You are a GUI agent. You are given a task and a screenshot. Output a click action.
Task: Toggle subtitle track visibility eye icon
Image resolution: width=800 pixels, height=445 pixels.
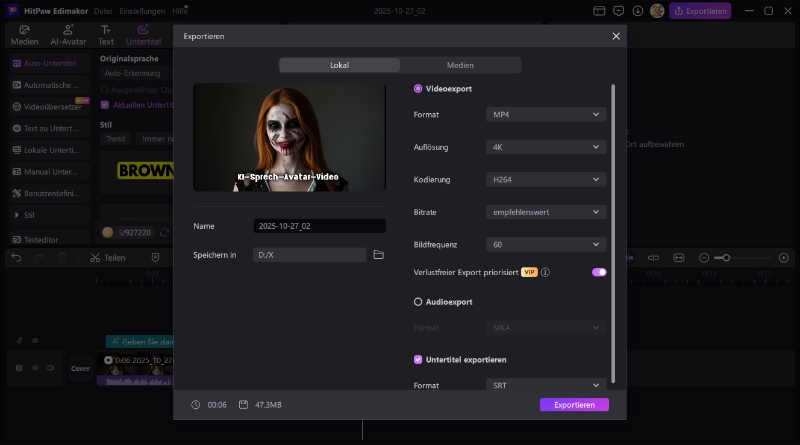35,340
